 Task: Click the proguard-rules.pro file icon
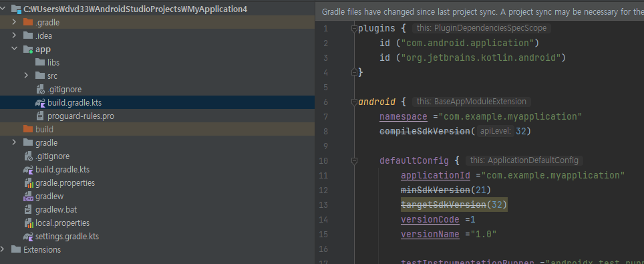click(x=40, y=116)
